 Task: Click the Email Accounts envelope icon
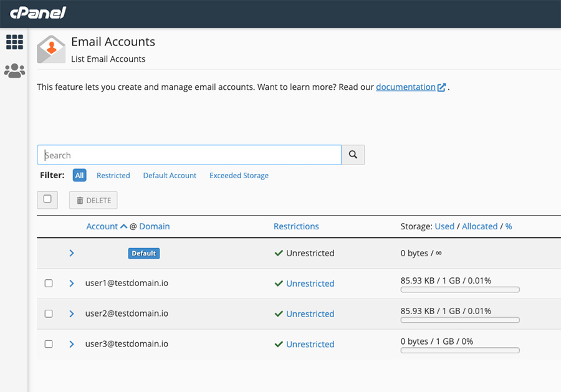51,50
